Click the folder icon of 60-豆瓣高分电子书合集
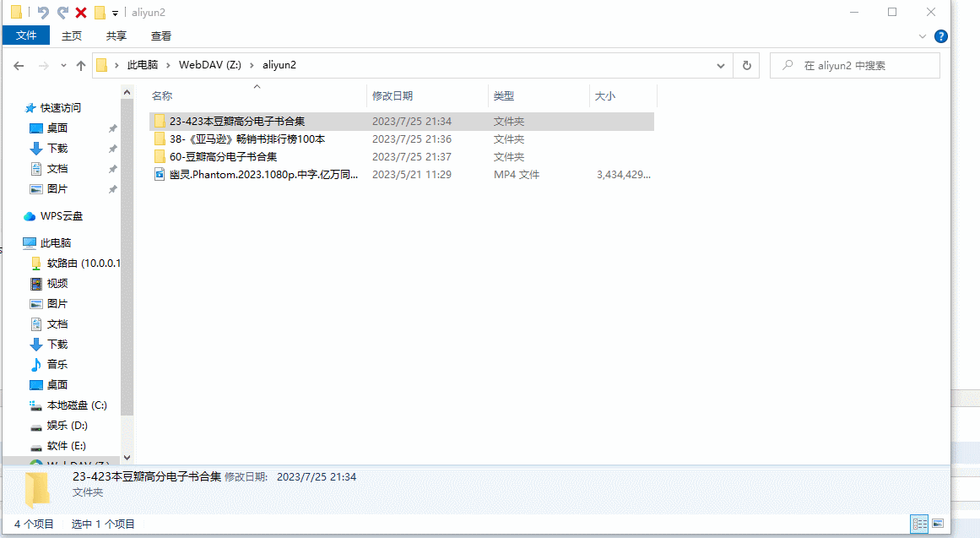This screenshot has width=980, height=538. (160, 156)
